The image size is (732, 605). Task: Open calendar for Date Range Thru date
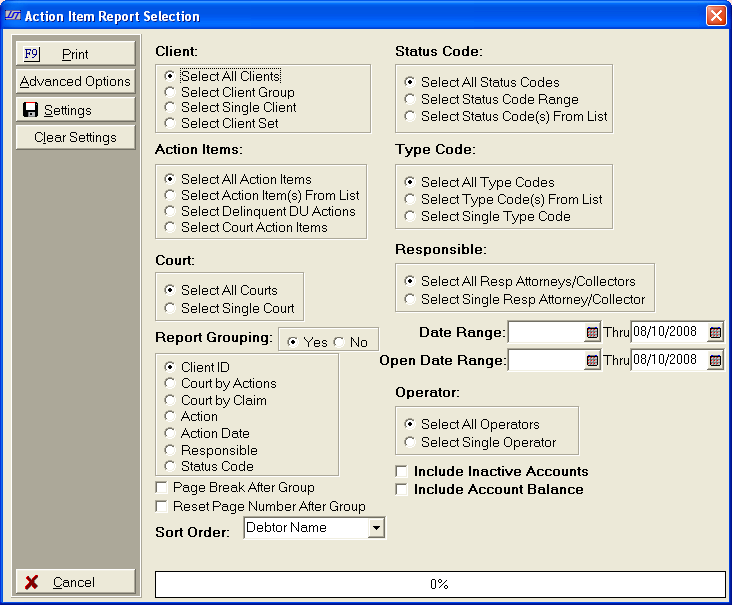(715, 332)
